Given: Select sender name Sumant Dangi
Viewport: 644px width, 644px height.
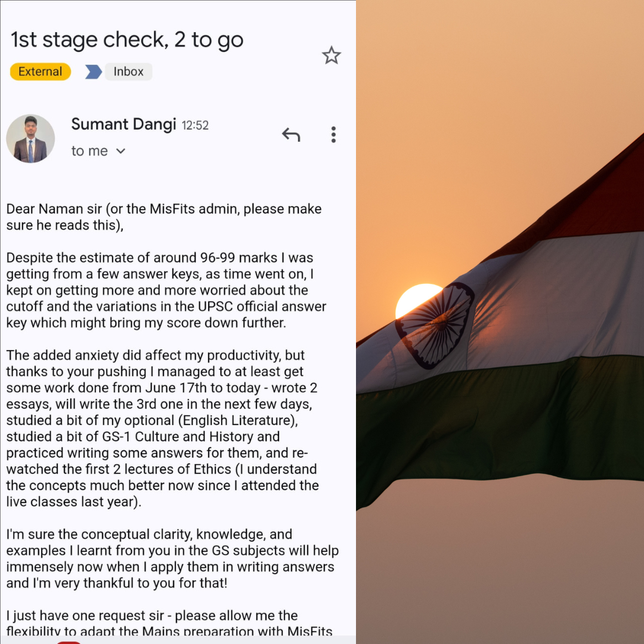Looking at the screenshot, I should pyautogui.click(x=123, y=124).
